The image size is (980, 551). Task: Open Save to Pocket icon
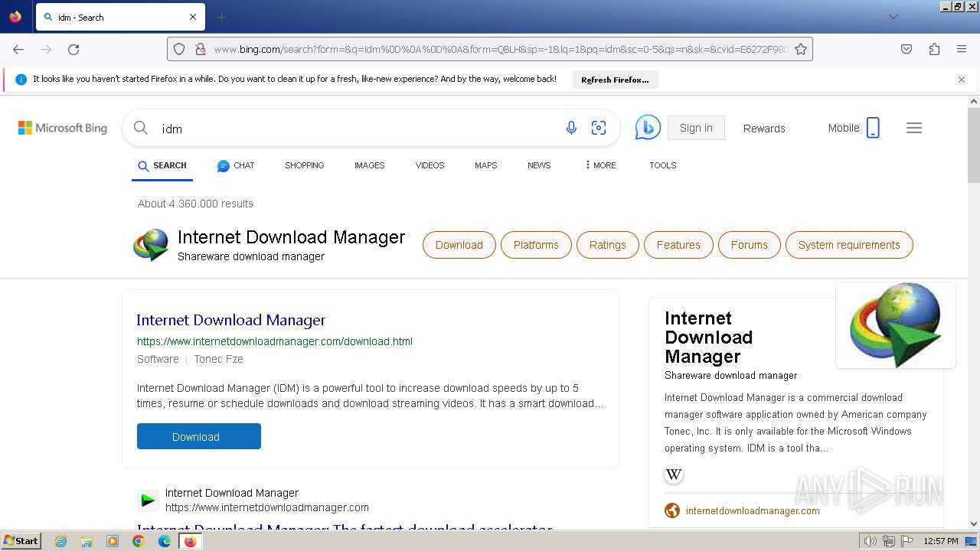tap(906, 49)
